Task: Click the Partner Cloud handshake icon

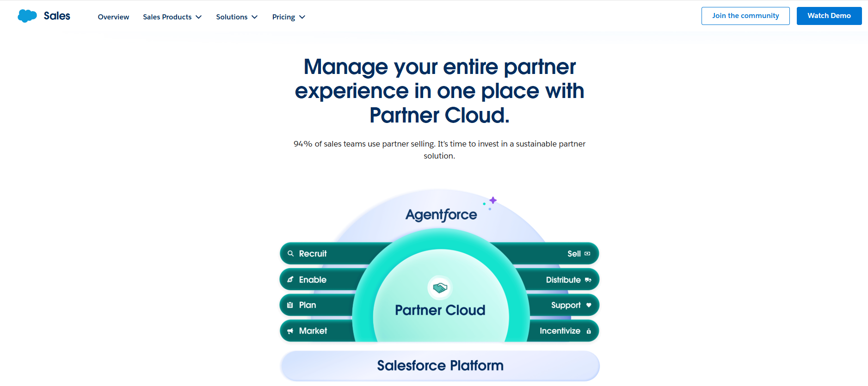Action: [440, 288]
